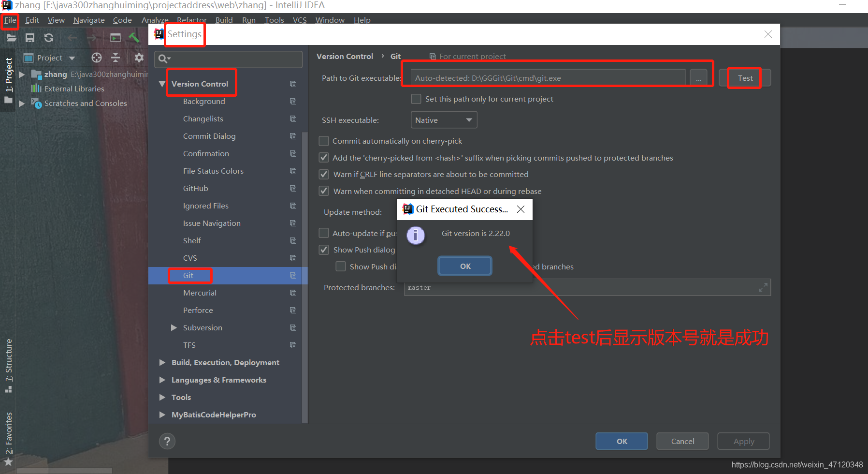Viewport: 868px width, 474px height.
Task: Toggle 'Warn if CRLF line separators' checkbox
Action: pos(324,174)
